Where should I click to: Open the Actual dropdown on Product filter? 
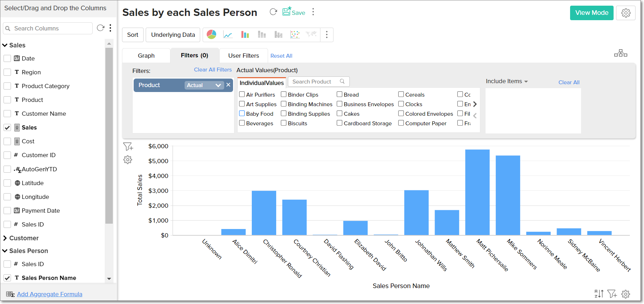click(204, 85)
